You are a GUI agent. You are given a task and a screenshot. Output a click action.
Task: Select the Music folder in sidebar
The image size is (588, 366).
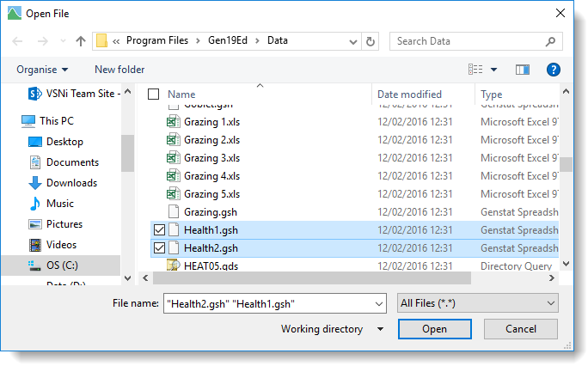(x=59, y=204)
